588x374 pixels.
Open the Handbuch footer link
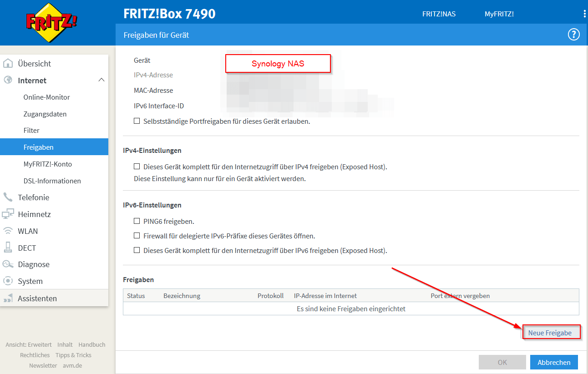(x=91, y=345)
